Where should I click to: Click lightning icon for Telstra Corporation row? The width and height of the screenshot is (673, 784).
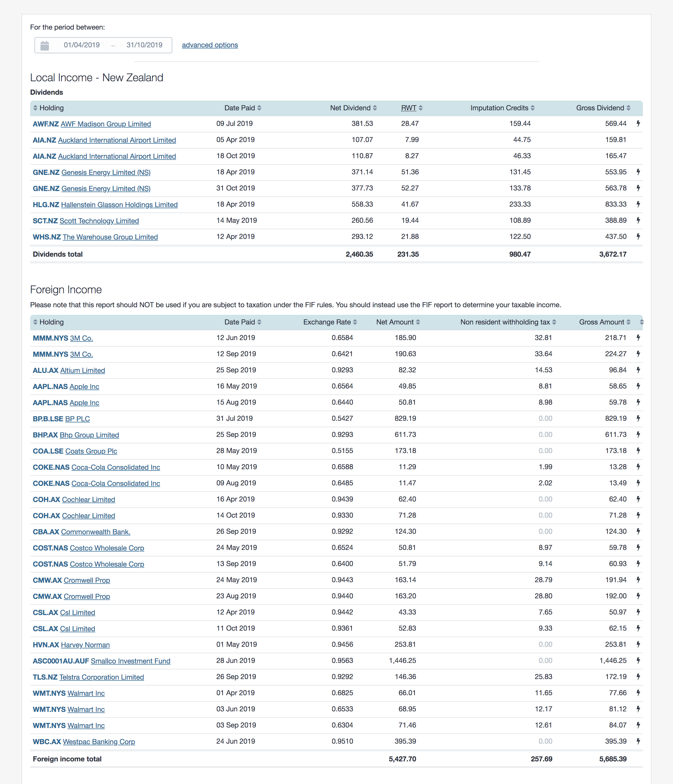pyautogui.click(x=638, y=677)
